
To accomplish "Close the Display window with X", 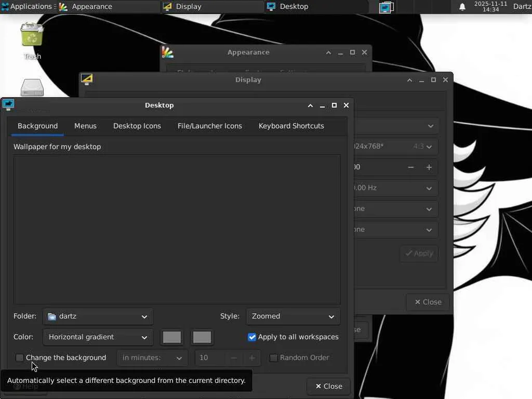I will click(445, 79).
